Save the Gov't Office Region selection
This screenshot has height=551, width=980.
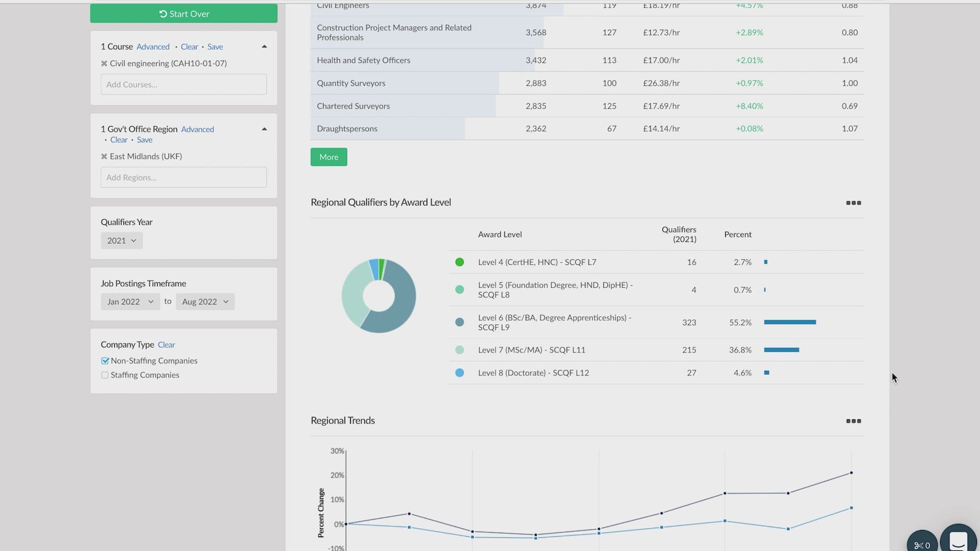coord(144,139)
